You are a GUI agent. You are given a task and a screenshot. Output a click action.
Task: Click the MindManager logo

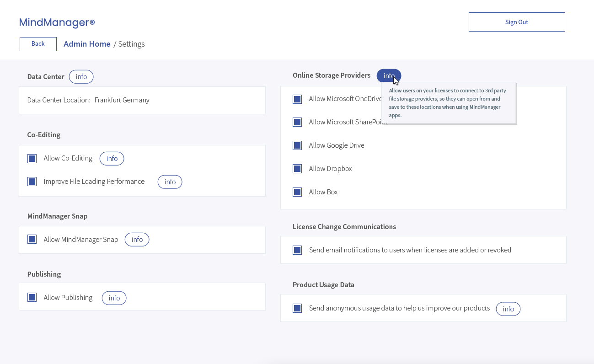coord(57,22)
